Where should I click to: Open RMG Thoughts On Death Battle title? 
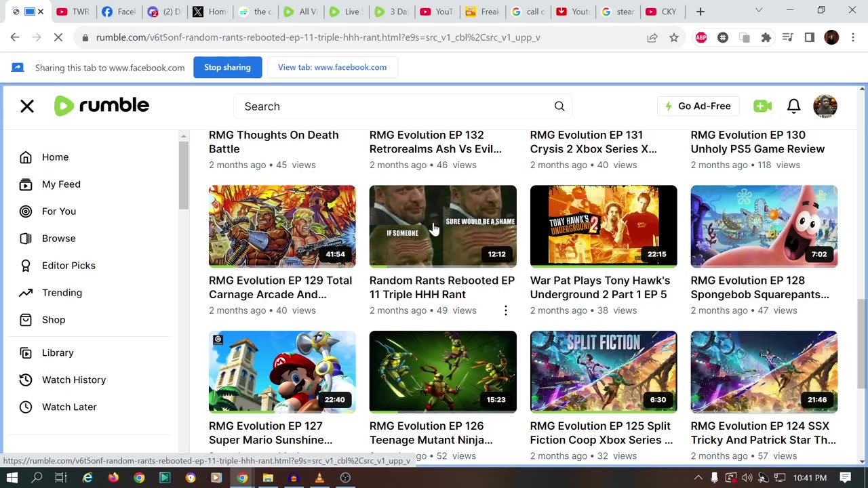click(x=274, y=142)
